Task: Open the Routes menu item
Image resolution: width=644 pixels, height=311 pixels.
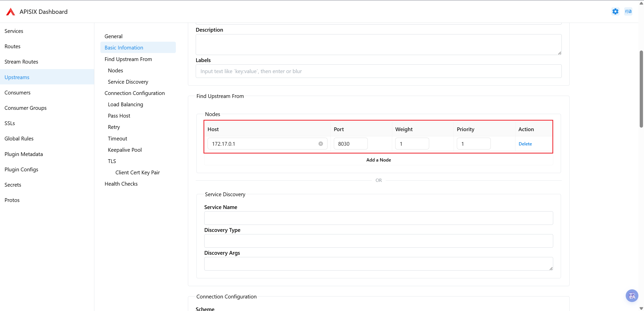Action: point(12,46)
